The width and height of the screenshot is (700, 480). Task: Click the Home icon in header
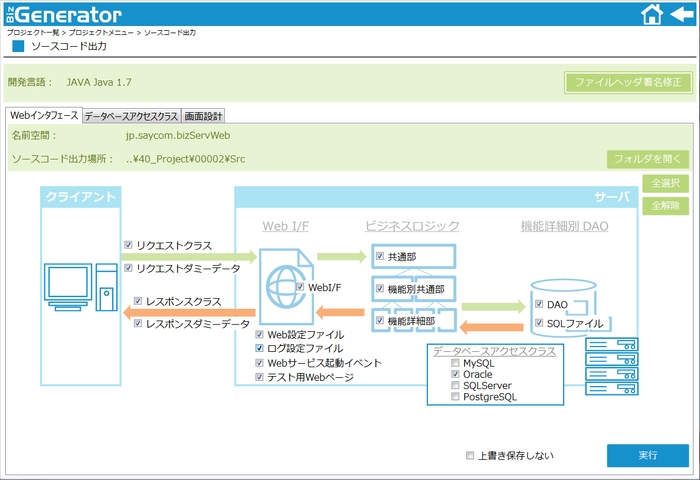[651, 14]
